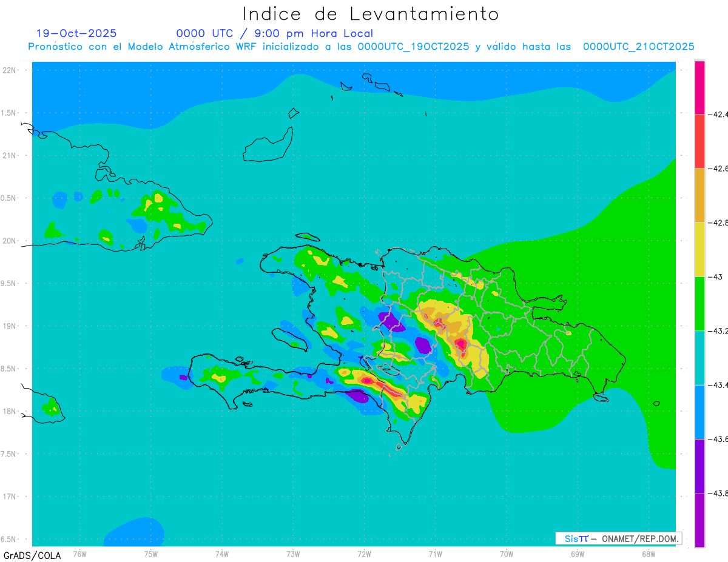
Task: Click the legend value '-43.6'
Action: [718, 439]
